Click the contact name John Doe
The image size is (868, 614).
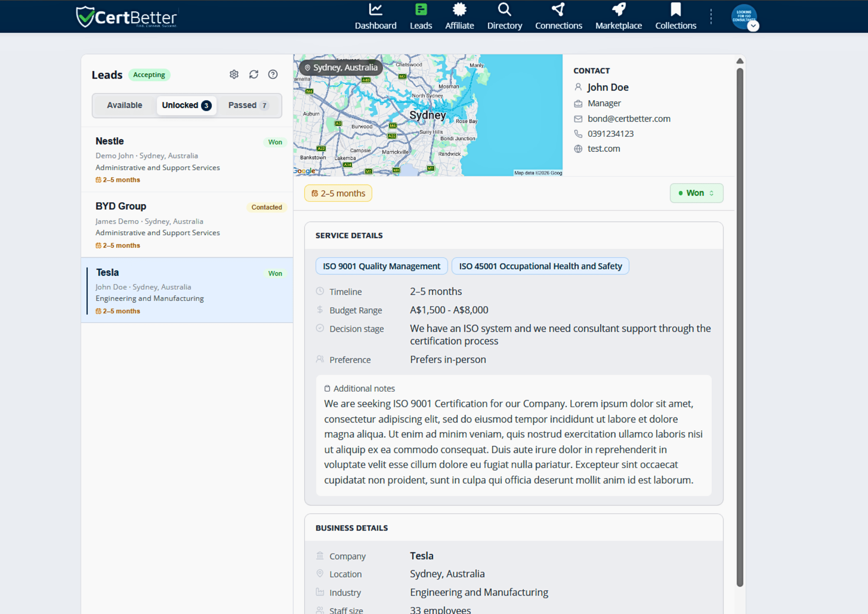pos(608,87)
